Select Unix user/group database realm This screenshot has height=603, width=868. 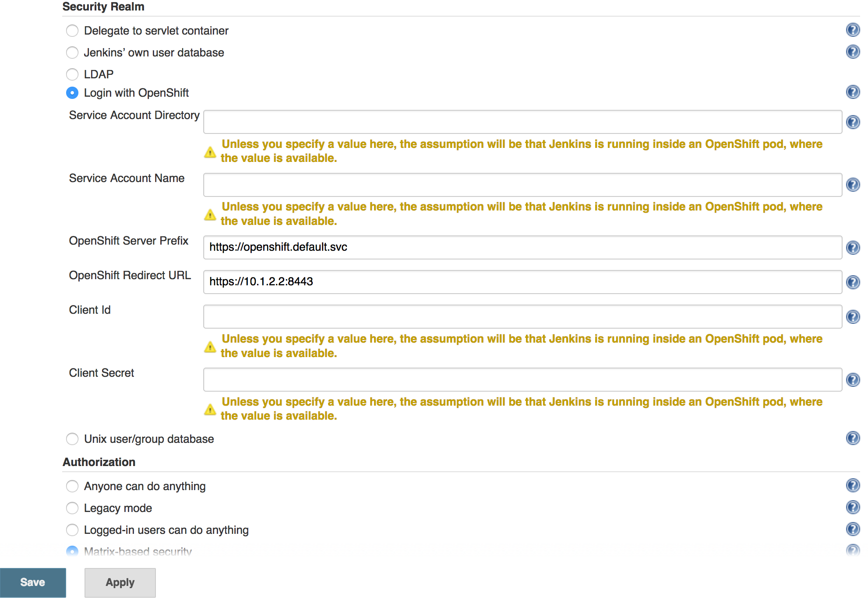click(x=72, y=439)
